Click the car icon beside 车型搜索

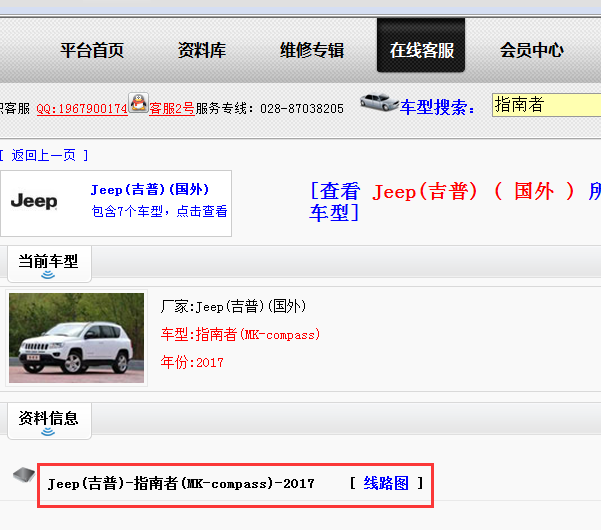point(379,102)
